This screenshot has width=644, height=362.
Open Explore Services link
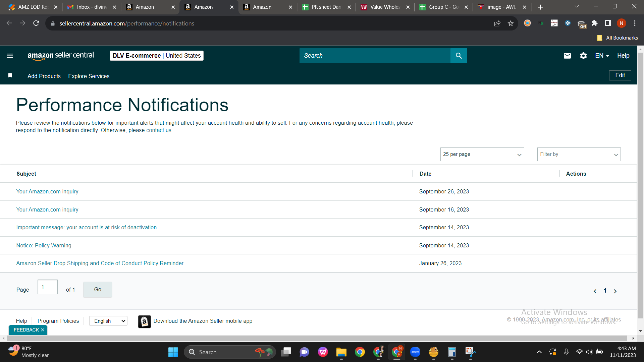tap(89, 76)
